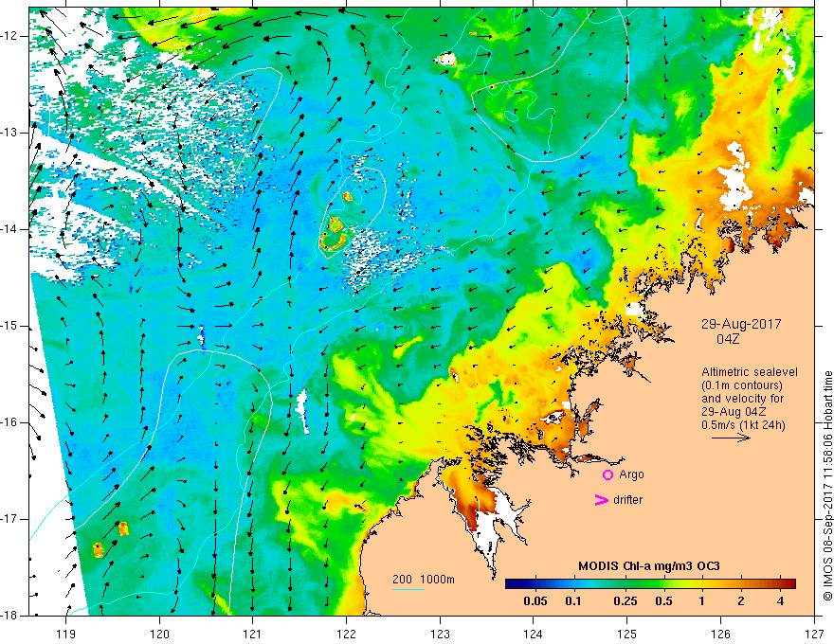Image resolution: width=834 pixels, height=644 pixels.
Task: Click the colorbar value '0.25'
Action: coord(625,601)
